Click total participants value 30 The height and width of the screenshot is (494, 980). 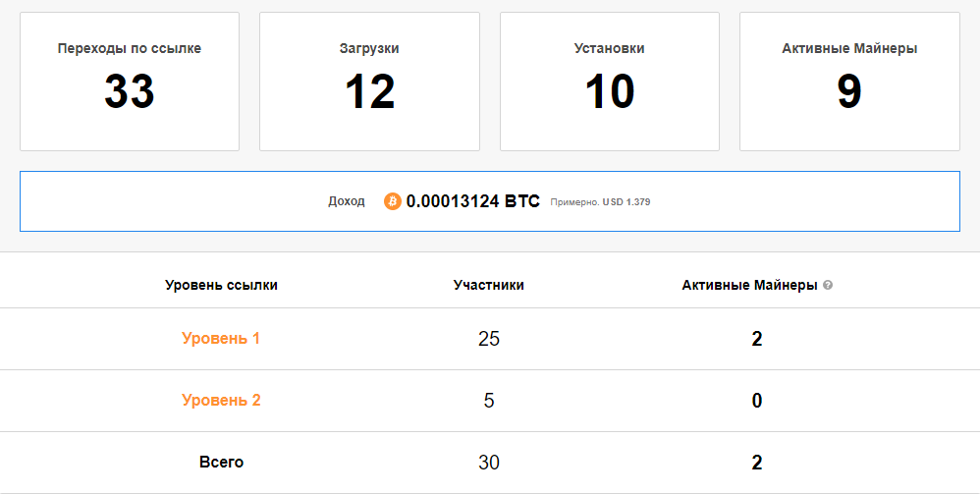tap(489, 464)
